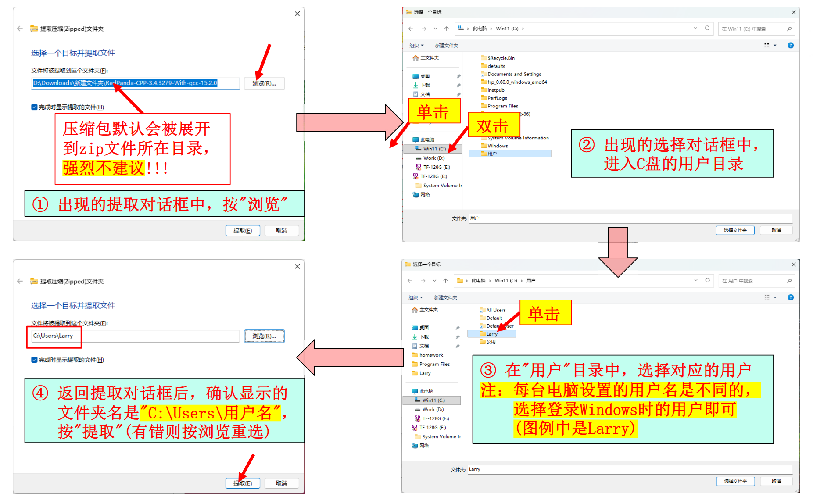
Task: Click help icon in the Win11 (C:) dialog
Action: click(790, 46)
